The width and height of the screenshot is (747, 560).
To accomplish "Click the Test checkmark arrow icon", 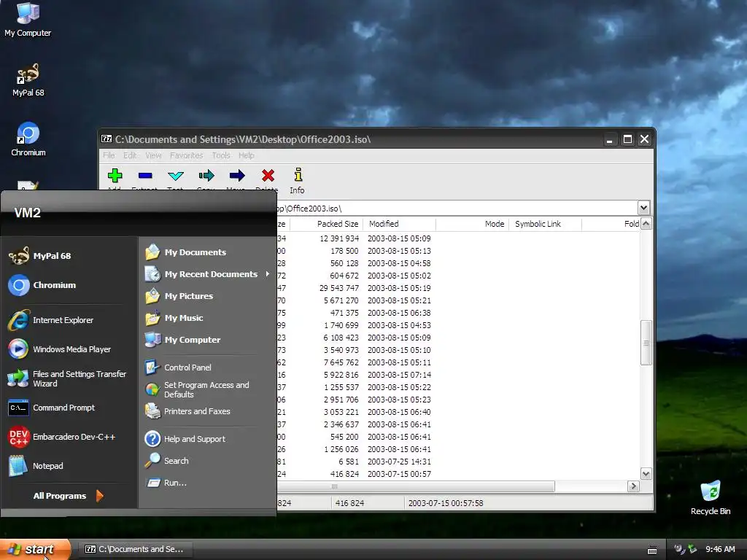I will pyautogui.click(x=176, y=176).
